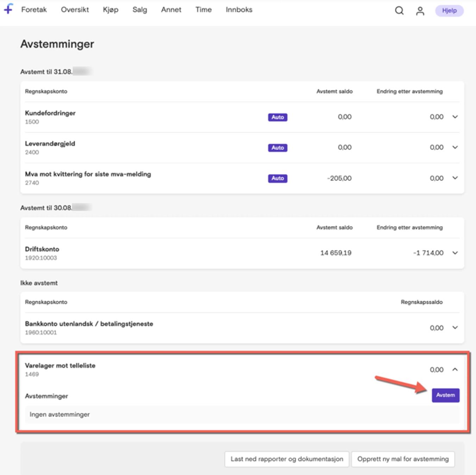
Task: Click the Ikke avstemt section label
Action: tap(39, 283)
